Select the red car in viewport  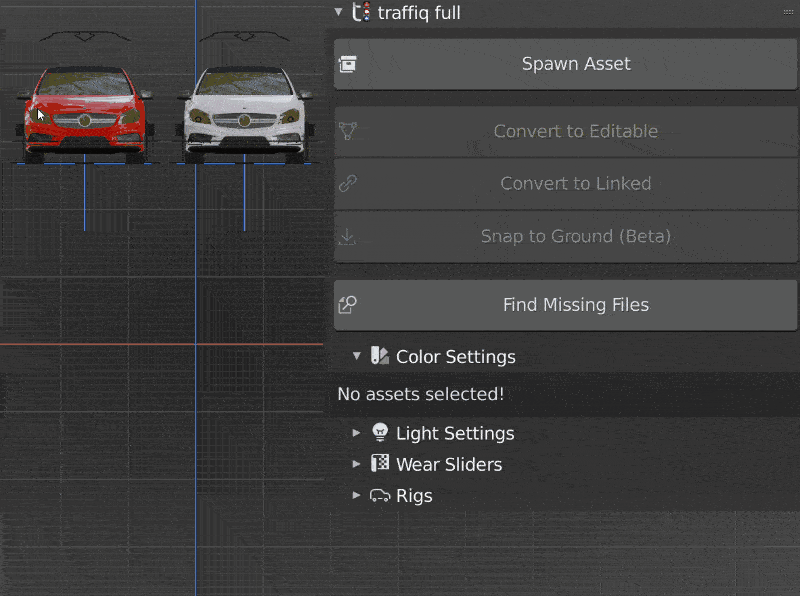pos(85,114)
